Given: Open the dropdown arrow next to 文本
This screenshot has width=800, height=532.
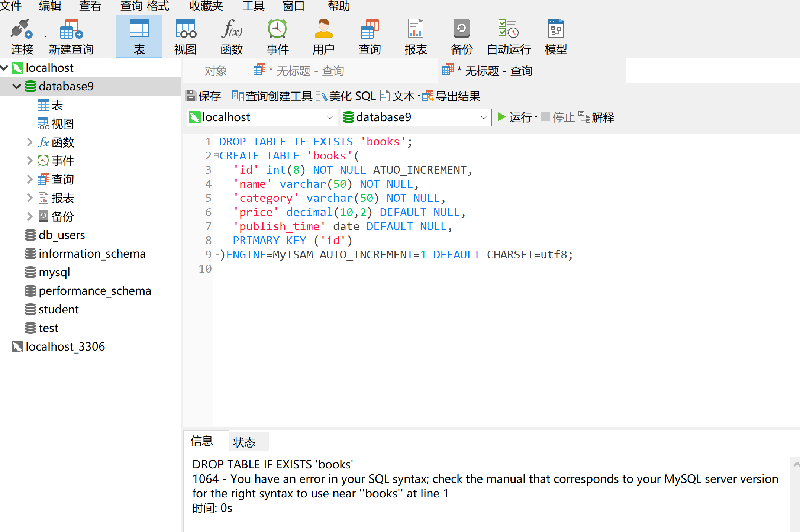Looking at the screenshot, I should click(419, 96).
